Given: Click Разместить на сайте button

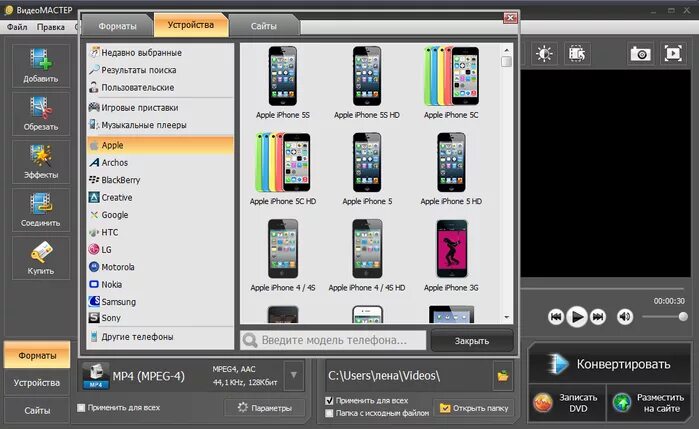Looking at the screenshot, I should pos(649,403).
